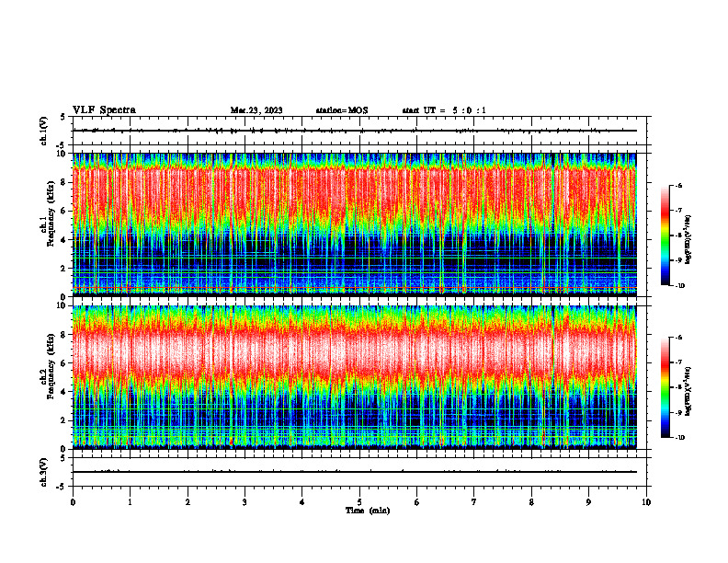Click the "4" minute tick on time axis

[302, 502]
